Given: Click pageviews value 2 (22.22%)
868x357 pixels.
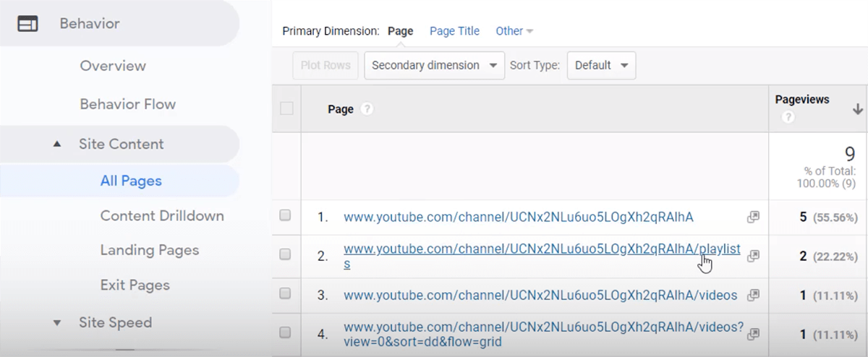Looking at the screenshot, I should point(829,256).
